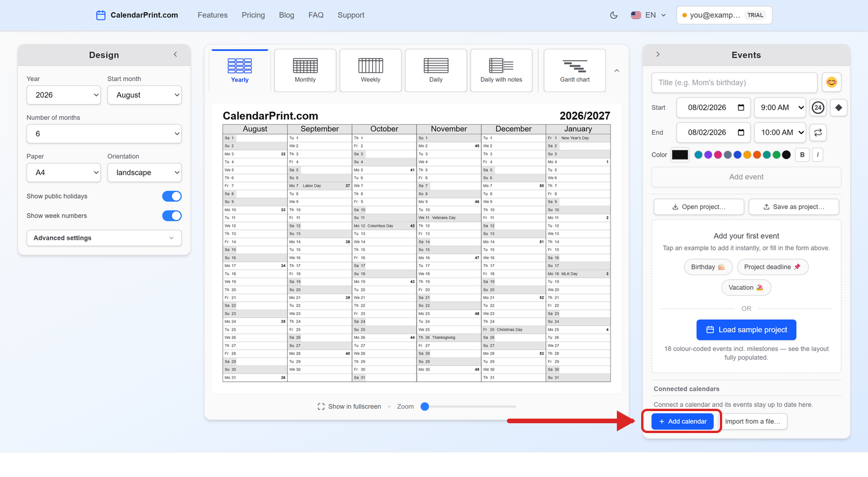
Task: Click New Year's Day in January column
Action: coord(575,138)
